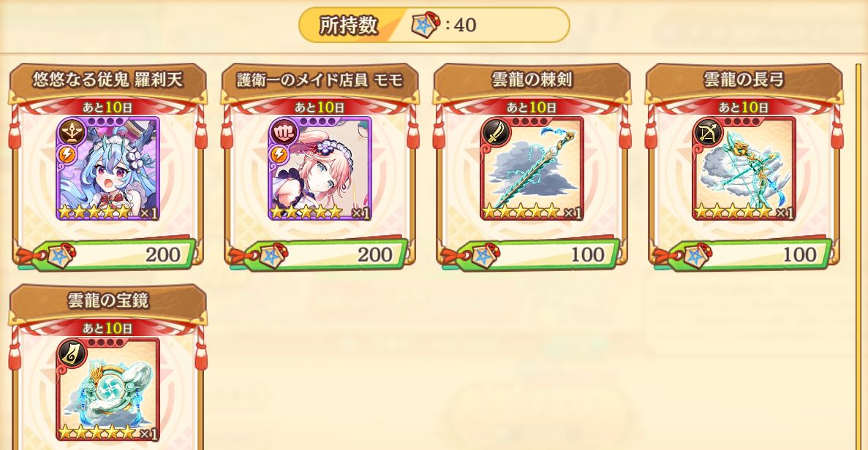Exchange 羅刹天 using the 200 price tag
The width and height of the screenshot is (868, 450).
(x=107, y=255)
